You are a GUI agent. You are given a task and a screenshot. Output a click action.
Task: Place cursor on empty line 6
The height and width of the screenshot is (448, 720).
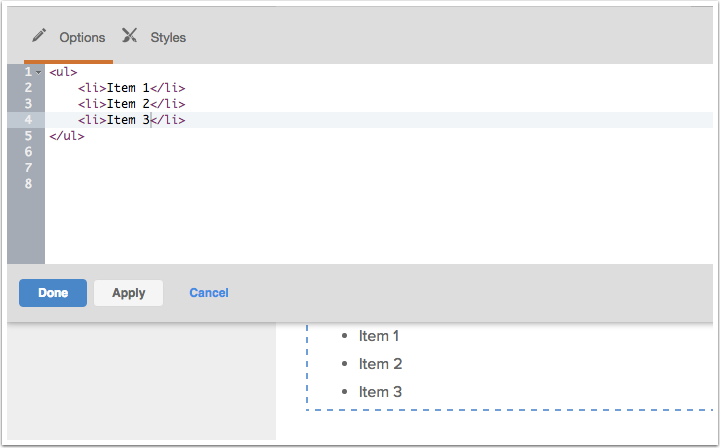click(x=200, y=152)
